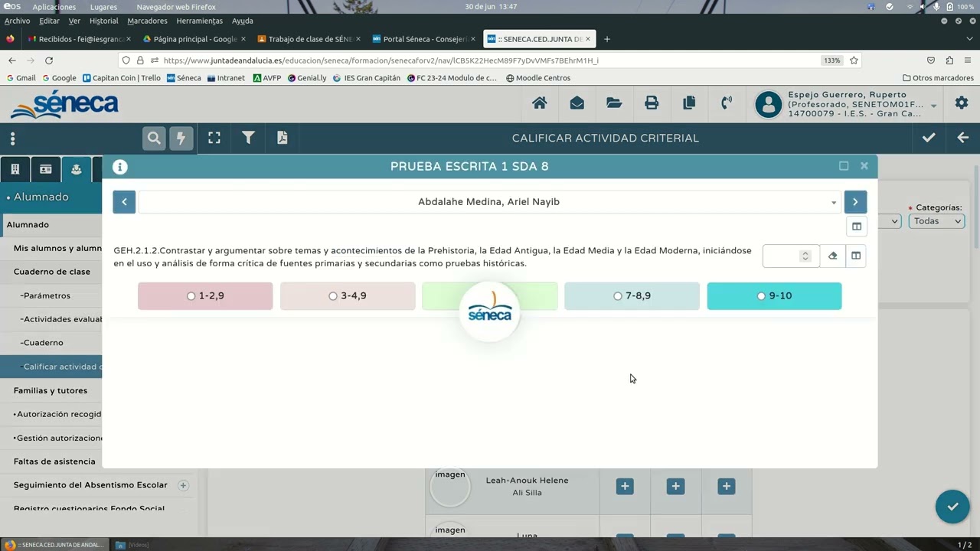The image size is (980, 551).
Task: Go to the next student arrow
Action: pyautogui.click(x=855, y=202)
